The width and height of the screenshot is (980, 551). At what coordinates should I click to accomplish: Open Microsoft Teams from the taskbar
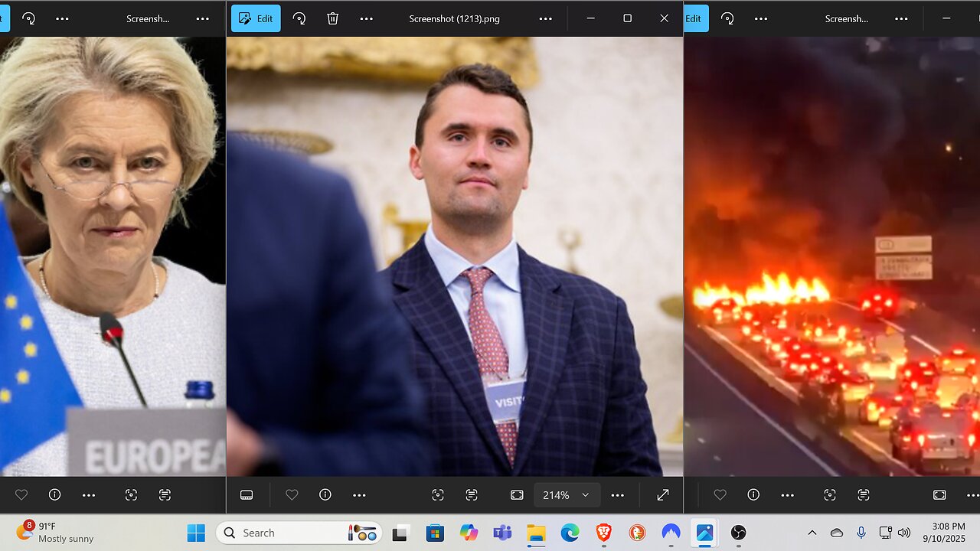coord(502,533)
